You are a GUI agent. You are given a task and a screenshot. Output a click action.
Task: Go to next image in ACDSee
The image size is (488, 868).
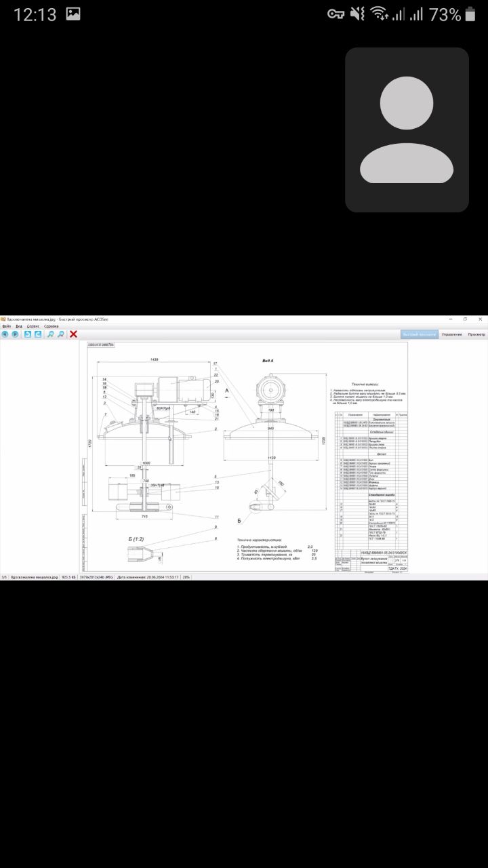[15, 334]
